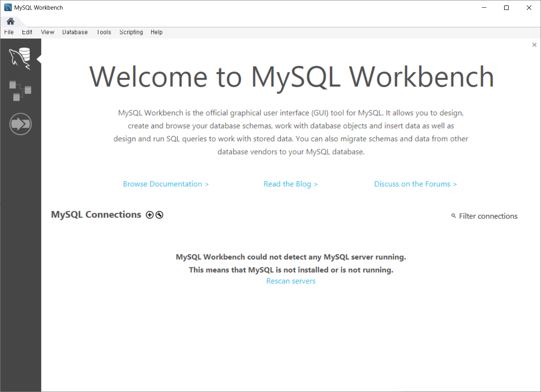Open the Help menu
541x392 pixels.
[156, 32]
